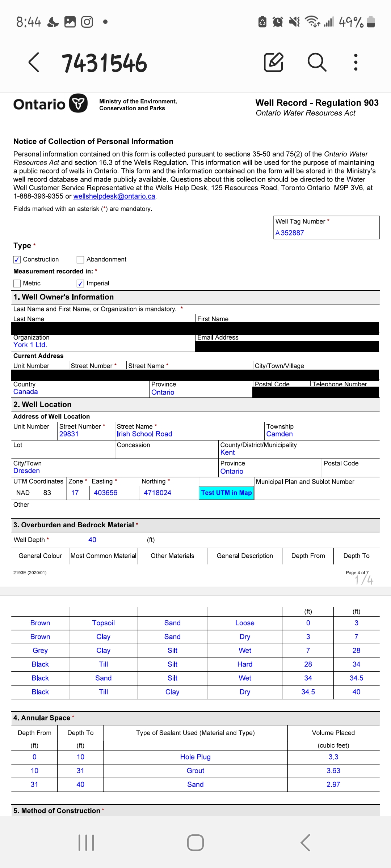
Task: Tap the Wi-Fi status icon
Action: [x=312, y=22]
